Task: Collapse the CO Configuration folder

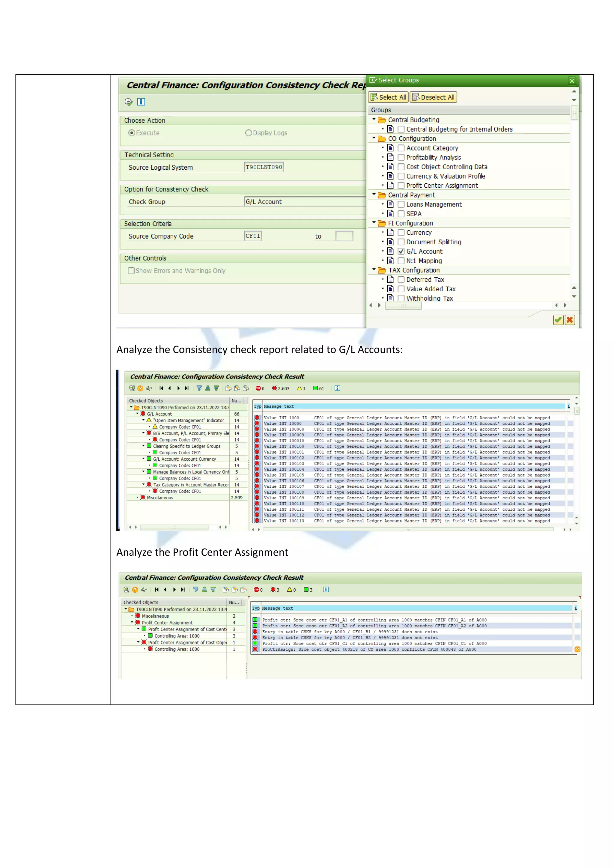Action: (x=374, y=138)
